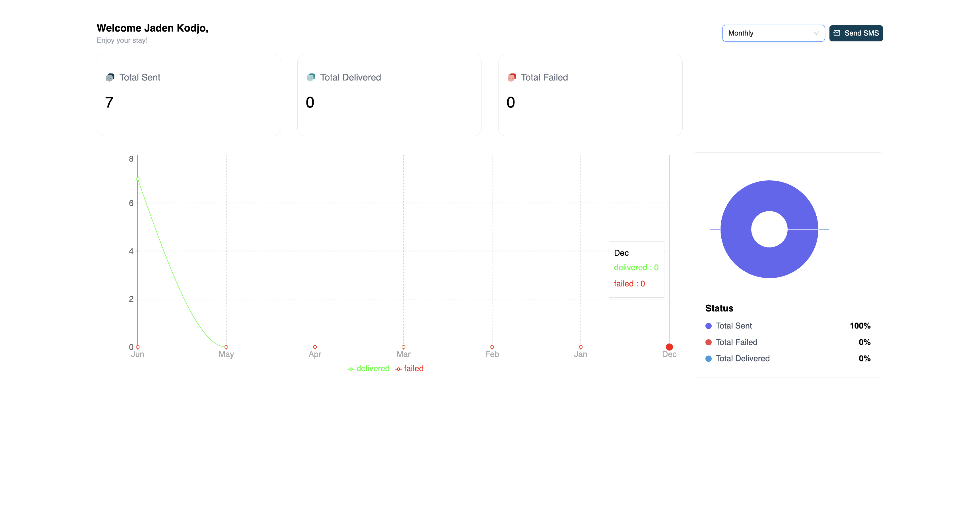Click the y-axis label 8
Screen dimensions: 980x508
(x=131, y=159)
